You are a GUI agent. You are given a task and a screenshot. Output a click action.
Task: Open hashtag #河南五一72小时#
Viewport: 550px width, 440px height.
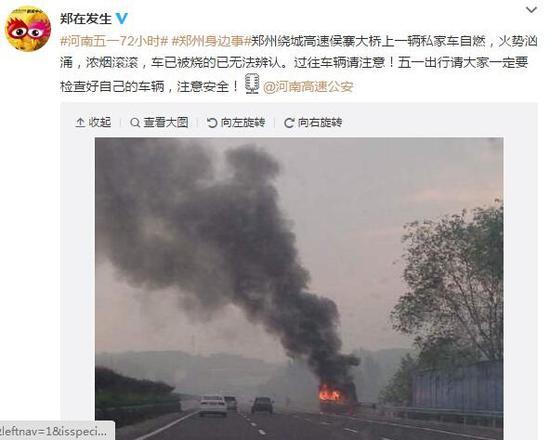[x=114, y=41]
